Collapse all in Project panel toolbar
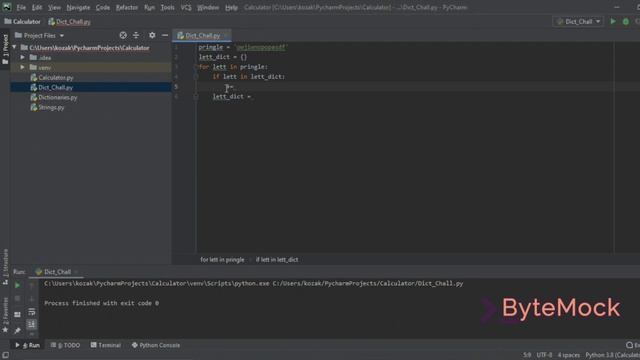The width and height of the screenshot is (640, 360). (x=136, y=36)
